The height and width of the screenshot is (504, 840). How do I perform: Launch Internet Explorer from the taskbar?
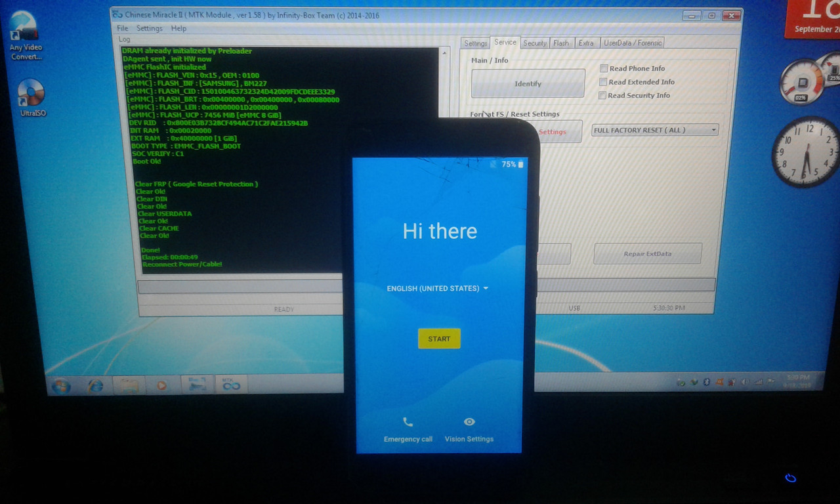[x=96, y=385]
